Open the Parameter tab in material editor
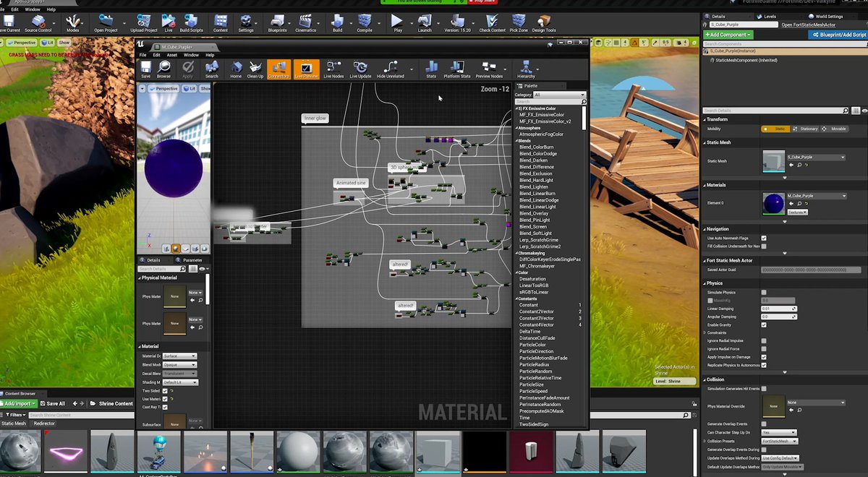Viewport: 868px width, 477px height. (192, 260)
